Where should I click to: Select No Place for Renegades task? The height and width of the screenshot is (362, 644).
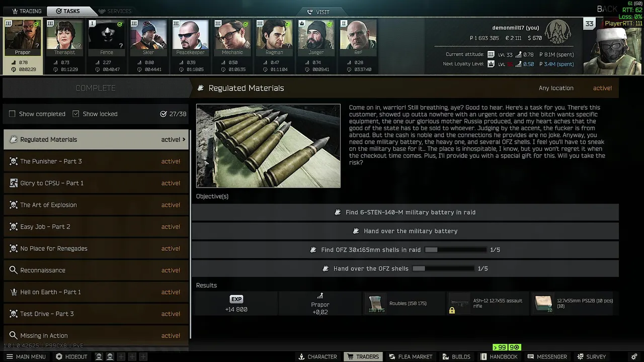tap(96, 248)
